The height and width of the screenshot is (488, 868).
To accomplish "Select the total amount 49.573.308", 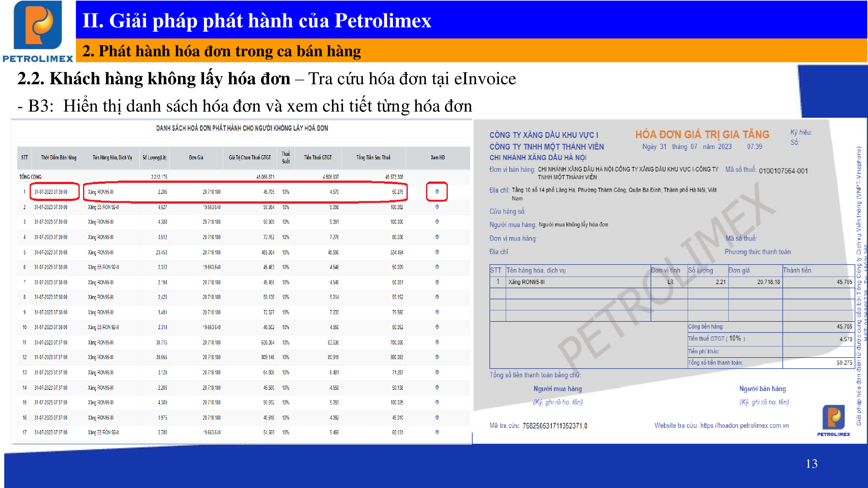I will (394, 177).
